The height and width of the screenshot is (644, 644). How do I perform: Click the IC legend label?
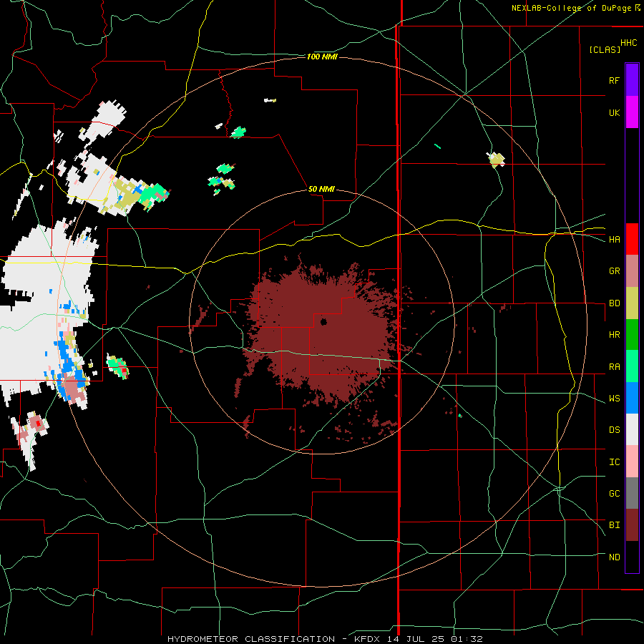(x=614, y=462)
